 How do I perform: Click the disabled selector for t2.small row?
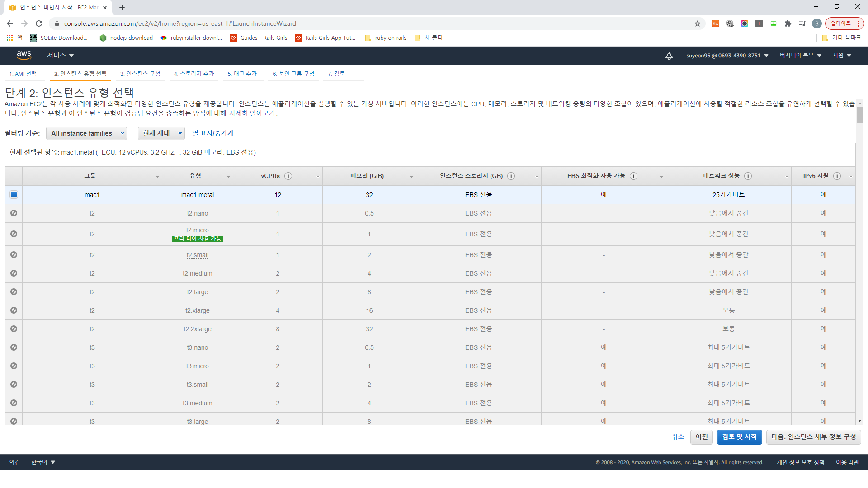(14, 255)
